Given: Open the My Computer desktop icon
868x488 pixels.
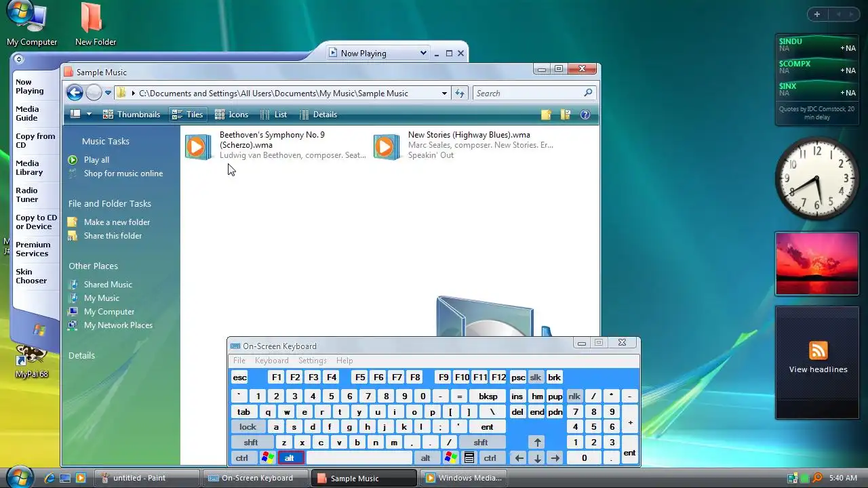Looking at the screenshot, I should pyautogui.click(x=31, y=24).
